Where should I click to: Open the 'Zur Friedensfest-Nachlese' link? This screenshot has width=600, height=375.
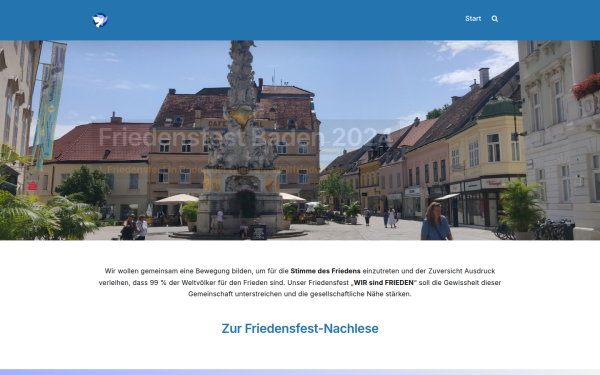coord(300,328)
